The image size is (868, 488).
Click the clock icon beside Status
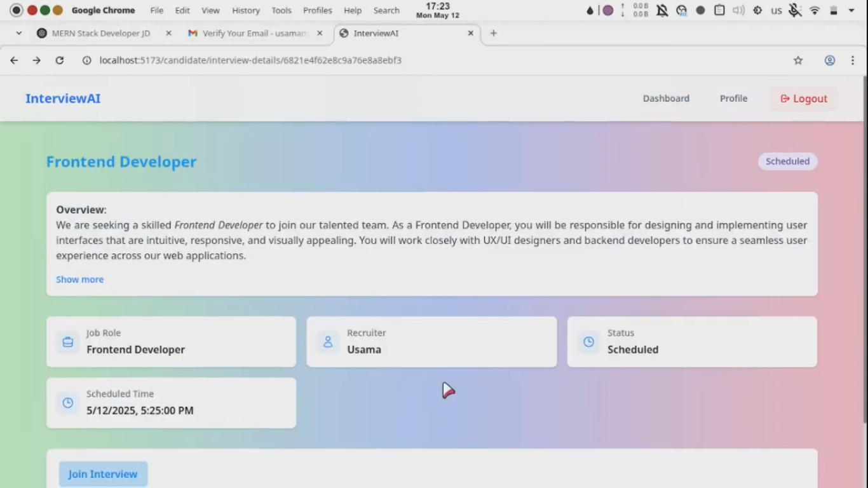click(589, 342)
